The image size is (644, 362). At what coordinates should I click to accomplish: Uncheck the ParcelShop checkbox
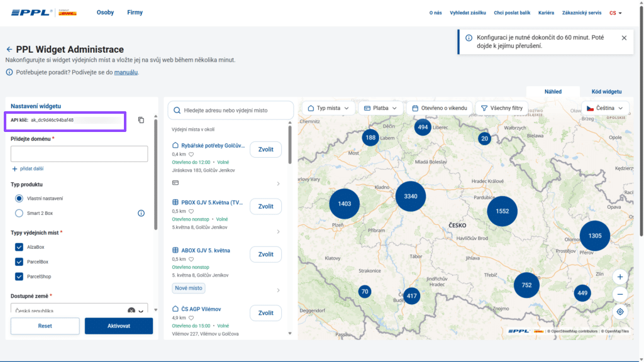tap(19, 277)
